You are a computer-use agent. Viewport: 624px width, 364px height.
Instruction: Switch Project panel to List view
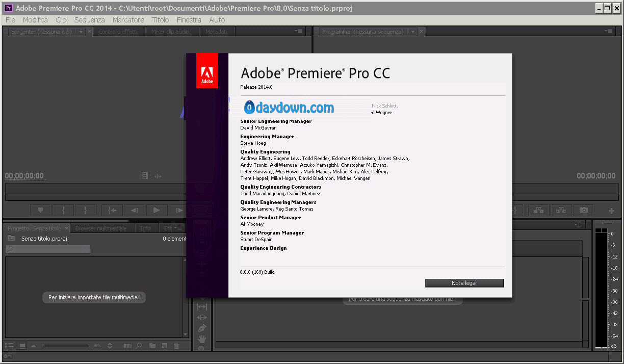click(x=9, y=346)
